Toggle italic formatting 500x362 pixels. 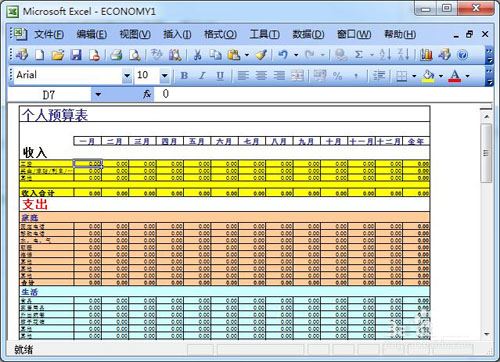point(202,76)
